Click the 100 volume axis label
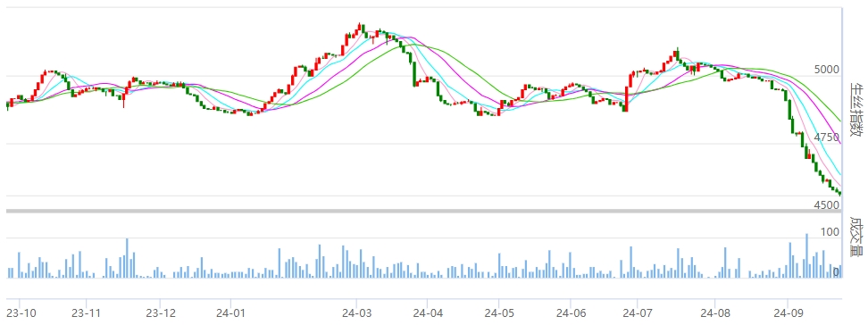The image size is (868, 325). click(830, 232)
